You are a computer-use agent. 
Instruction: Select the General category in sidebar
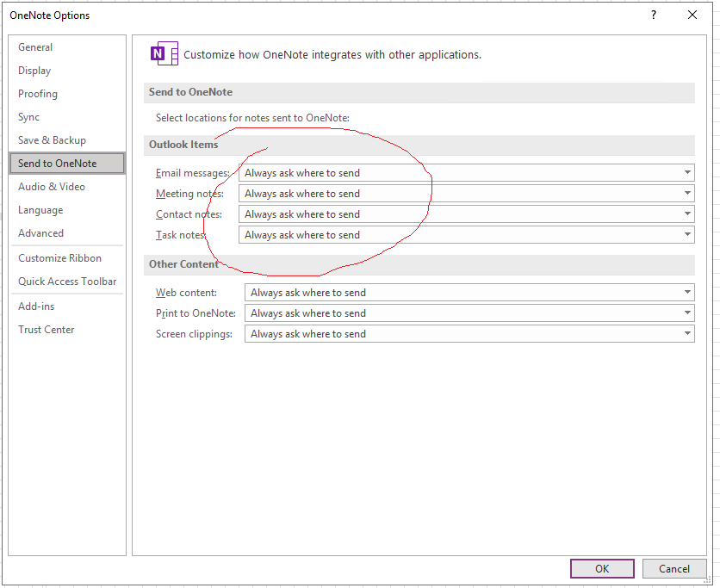click(x=35, y=46)
